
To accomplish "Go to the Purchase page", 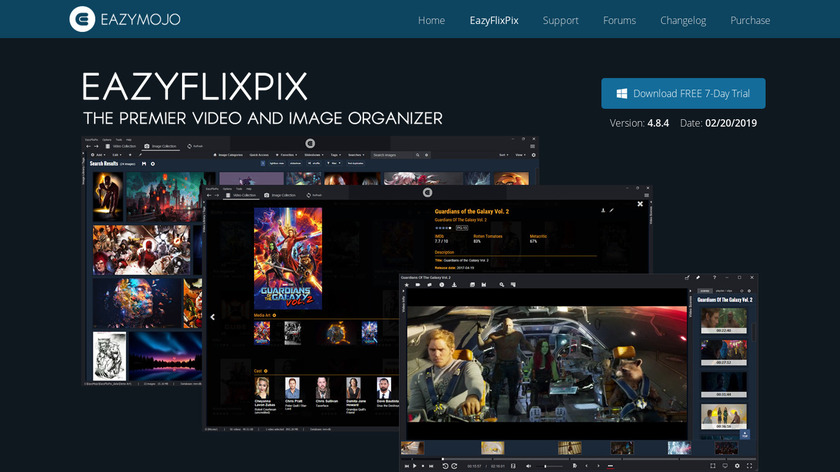I will 750,20.
